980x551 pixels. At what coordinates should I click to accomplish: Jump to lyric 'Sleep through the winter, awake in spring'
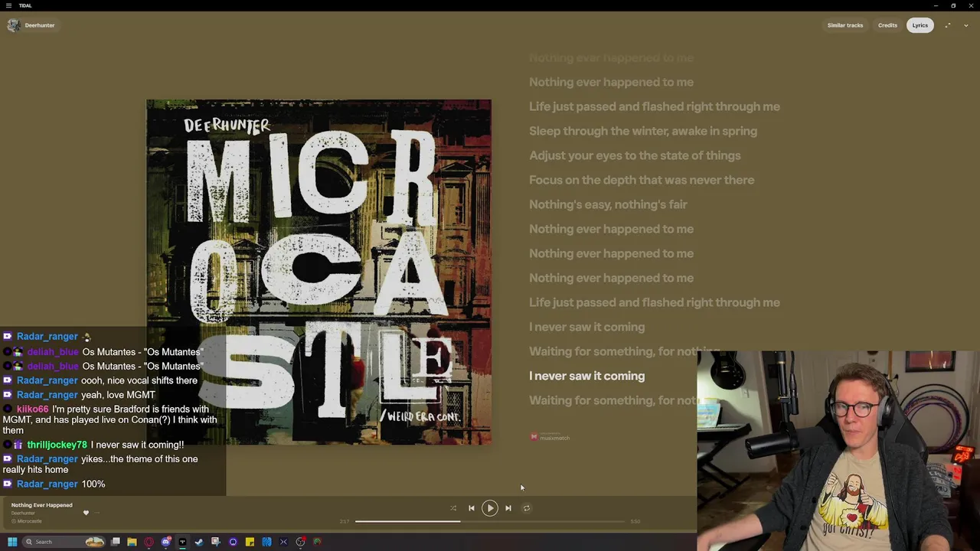pyautogui.click(x=643, y=131)
